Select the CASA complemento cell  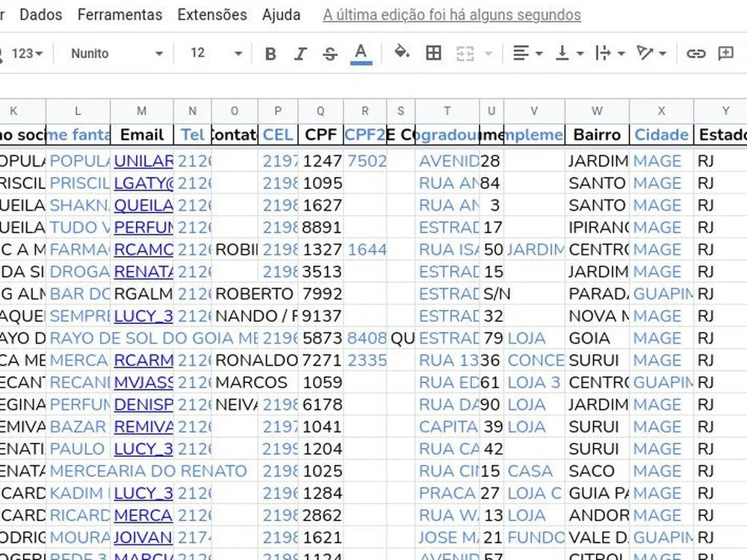(x=535, y=471)
